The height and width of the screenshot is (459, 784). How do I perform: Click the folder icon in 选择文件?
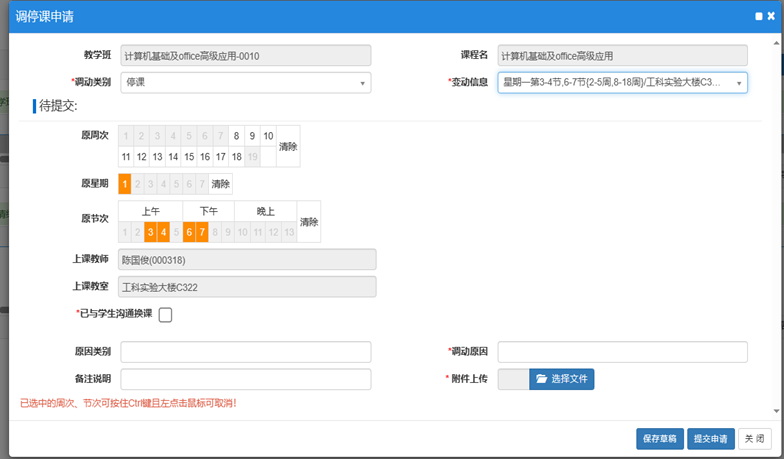pyautogui.click(x=541, y=379)
